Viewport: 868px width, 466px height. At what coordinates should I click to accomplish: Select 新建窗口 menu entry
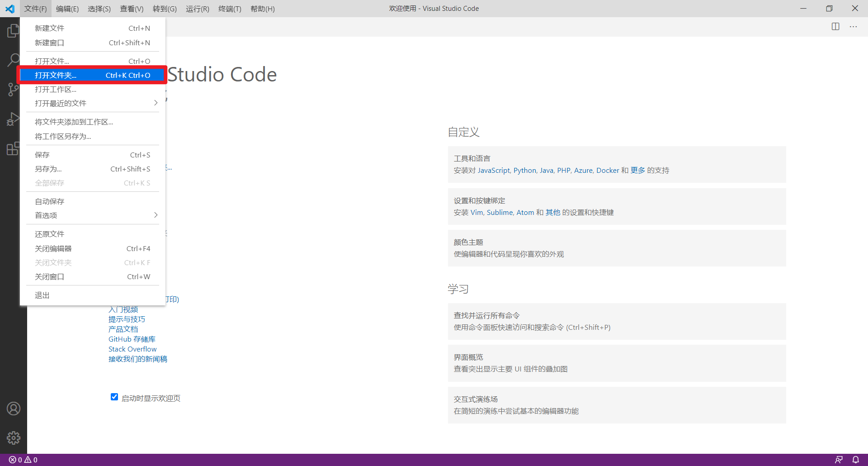93,43
